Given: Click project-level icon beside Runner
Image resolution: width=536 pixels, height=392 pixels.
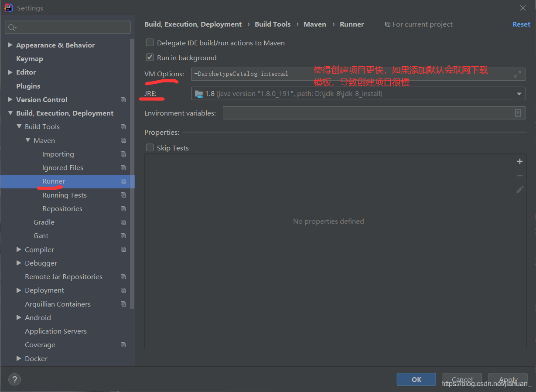Looking at the screenshot, I should tap(123, 181).
